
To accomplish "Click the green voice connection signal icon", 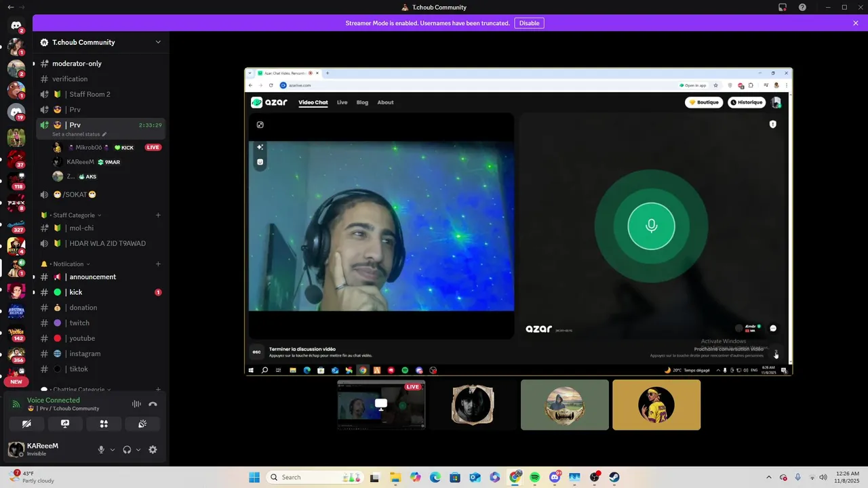I will (16, 404).
